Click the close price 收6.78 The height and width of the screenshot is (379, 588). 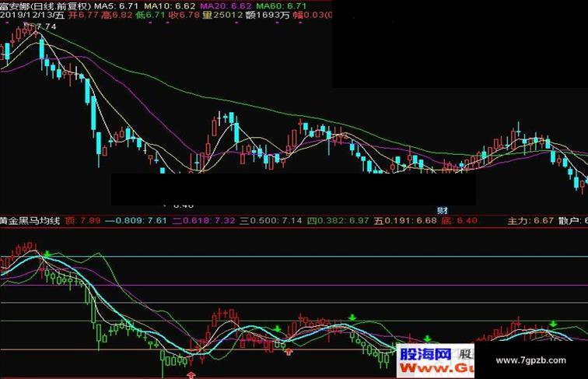(x=184, y=16)
